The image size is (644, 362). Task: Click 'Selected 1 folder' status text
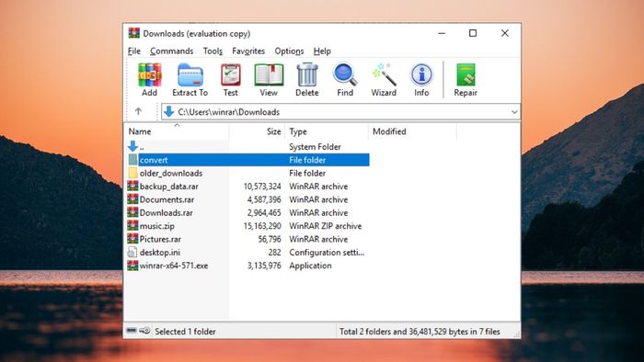point(185,332)
